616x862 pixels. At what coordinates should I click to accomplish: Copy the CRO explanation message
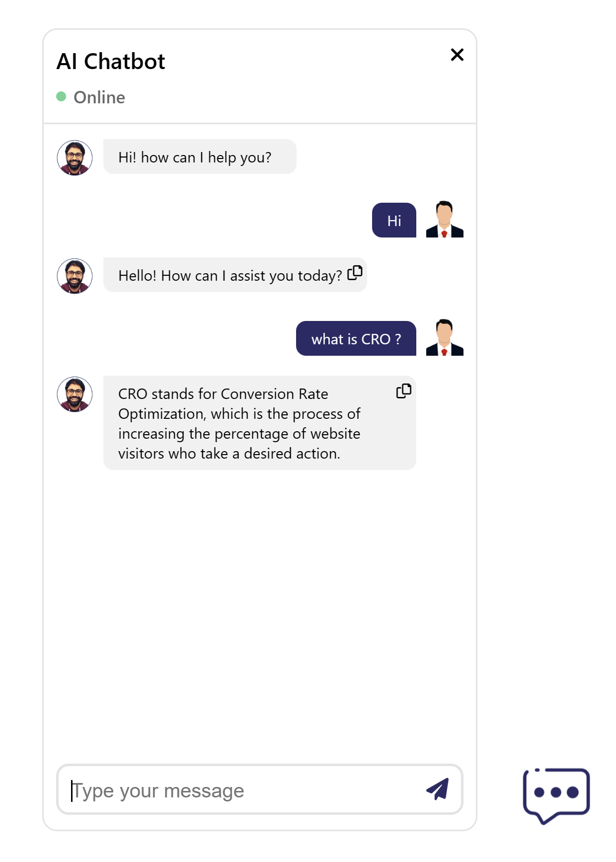pos(403,391)
